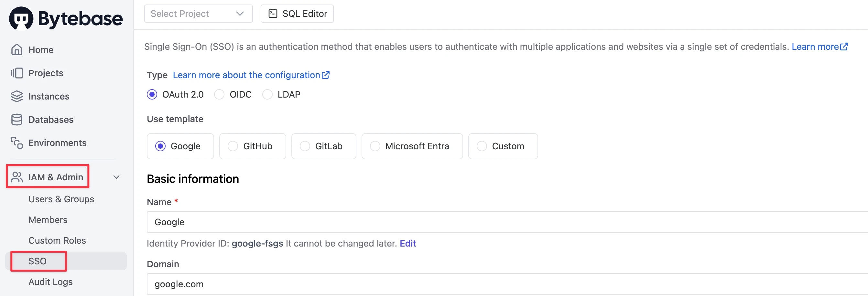Select the Home icon in sidebar
The height and width of the screenshot is (296, 868).
pyautogui.click(x=16, y=49)
